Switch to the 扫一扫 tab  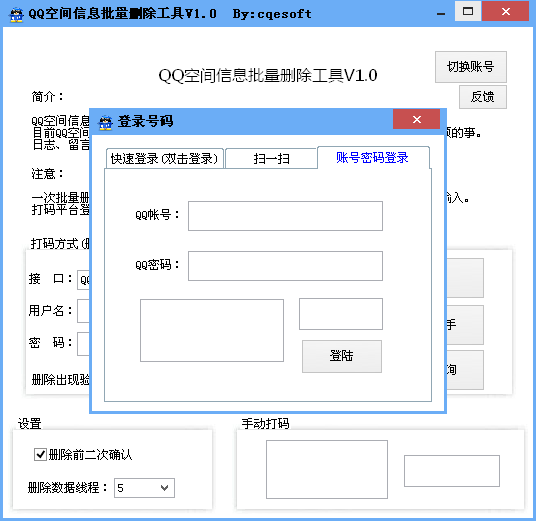click(271, 159)
